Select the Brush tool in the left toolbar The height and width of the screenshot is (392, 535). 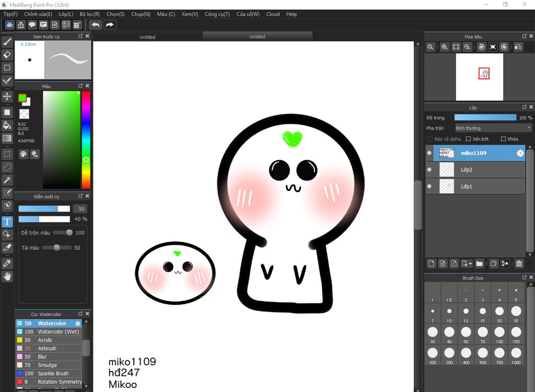point(7,42)
